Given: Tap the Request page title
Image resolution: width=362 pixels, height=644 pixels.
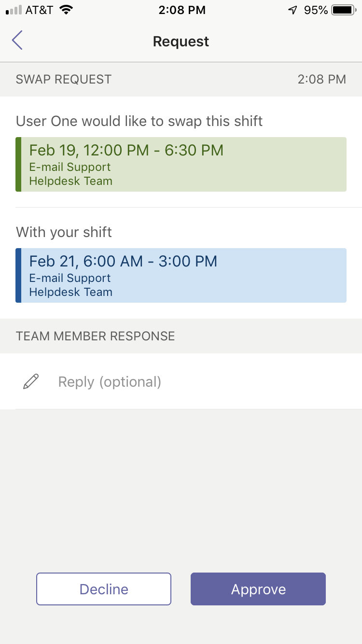Looking at the screenshot, I should (181, 42).
